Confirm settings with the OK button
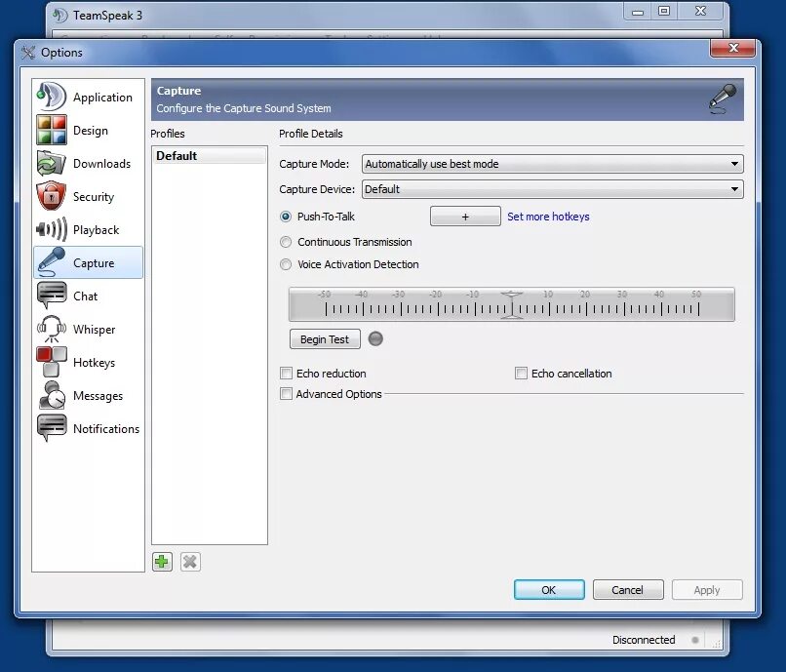The height and width of the screenshot is (672, 786). point(549,590)
